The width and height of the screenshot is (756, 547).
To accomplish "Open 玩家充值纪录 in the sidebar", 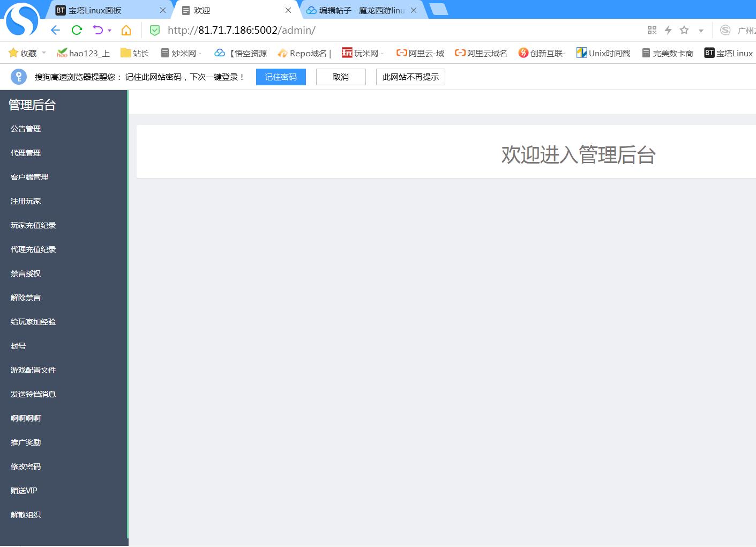I will click(x=33, y=225).
